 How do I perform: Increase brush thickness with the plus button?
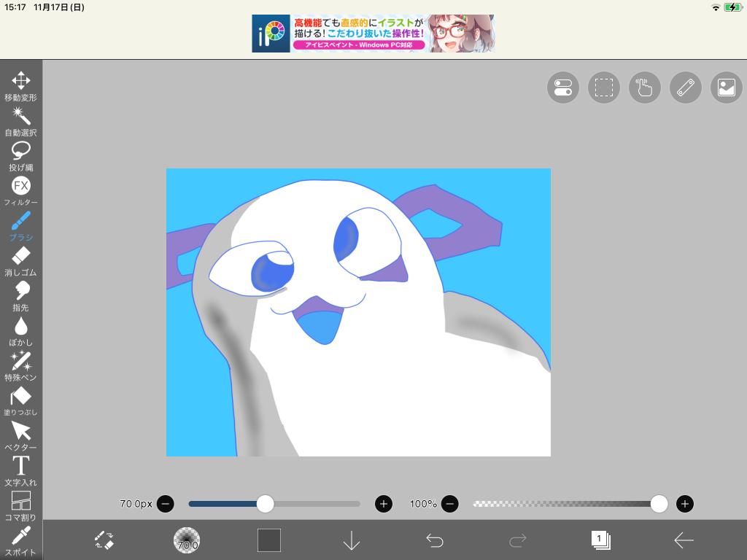tap(384, 504)
